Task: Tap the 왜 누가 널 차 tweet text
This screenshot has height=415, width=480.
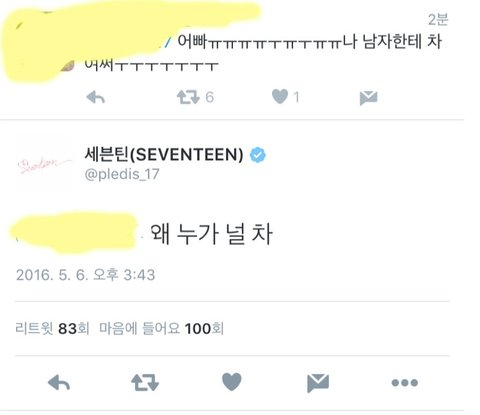Action: (211, 234)
